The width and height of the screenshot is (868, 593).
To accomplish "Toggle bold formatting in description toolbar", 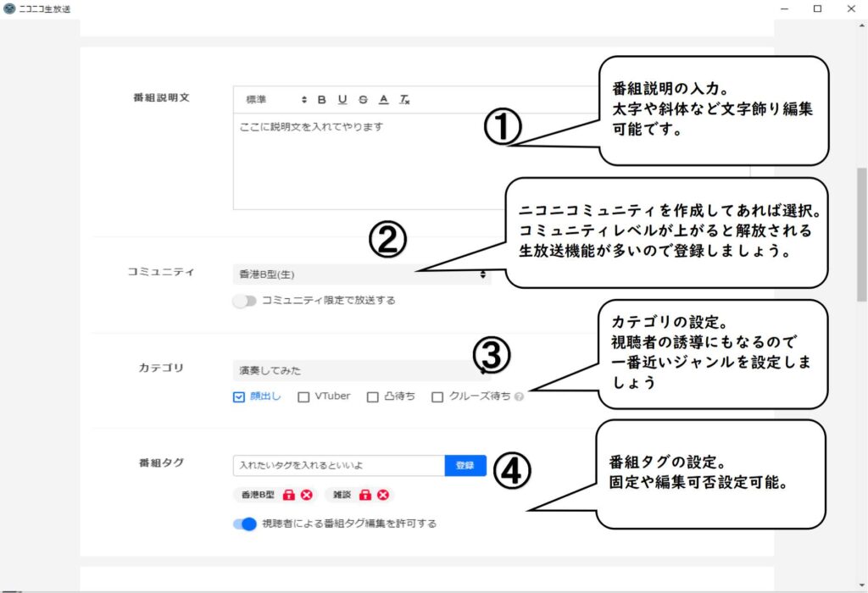I will (321, 100).
